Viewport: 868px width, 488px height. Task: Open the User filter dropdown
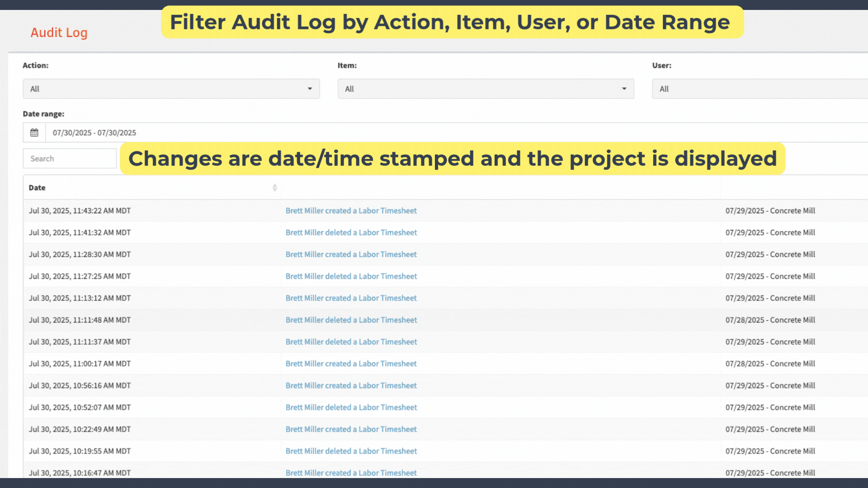tap(759, 89)
